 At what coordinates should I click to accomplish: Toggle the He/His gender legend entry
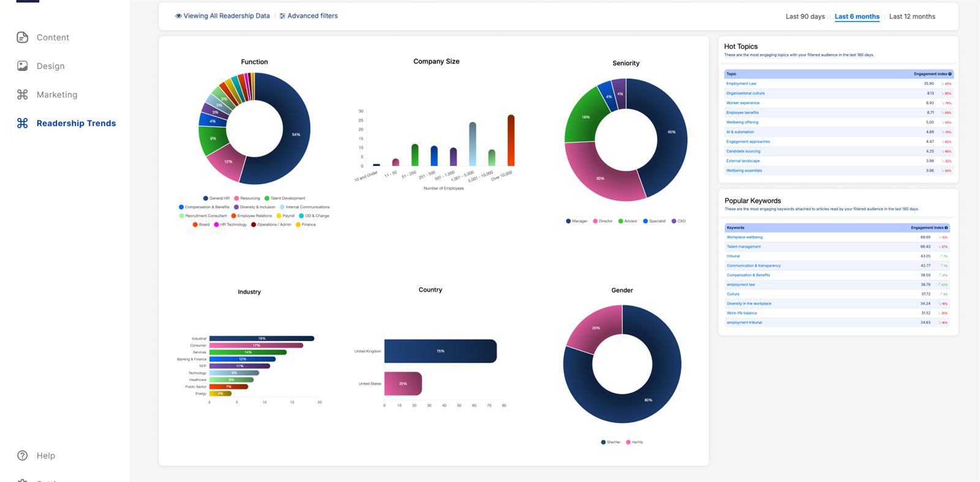635,442
